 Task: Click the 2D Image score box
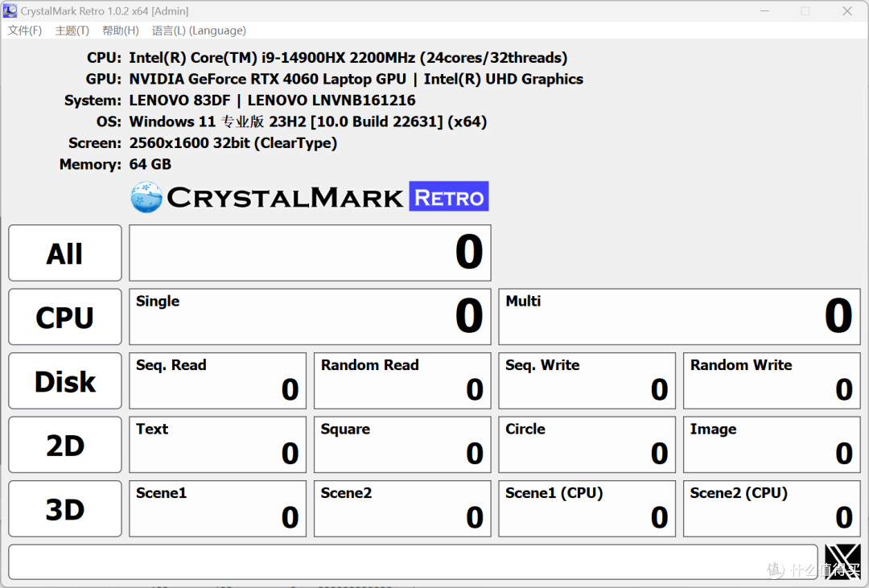pos(772,445)
